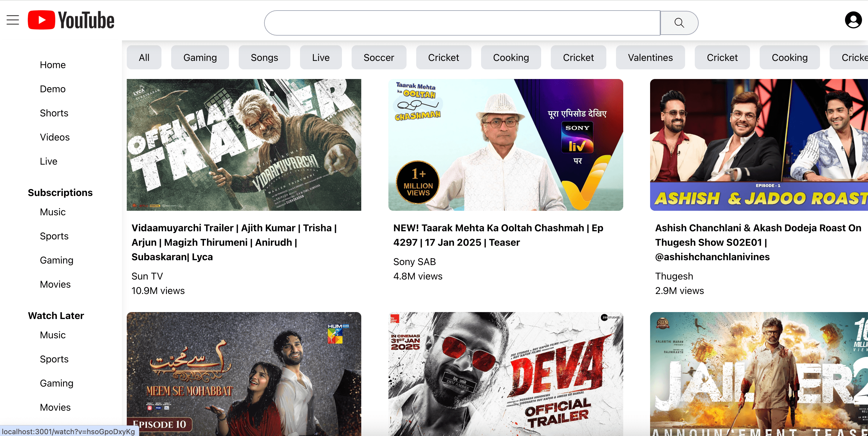This screenshot has height=436, width=868.
Task: Click the Ashish Chanchlani & Akash Dodeja title
Action: point(758,242)
